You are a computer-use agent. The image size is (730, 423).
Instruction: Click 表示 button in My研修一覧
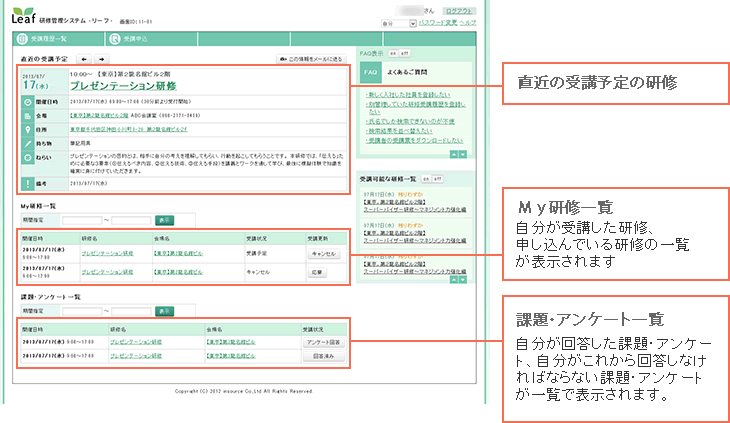pos(164,220)
